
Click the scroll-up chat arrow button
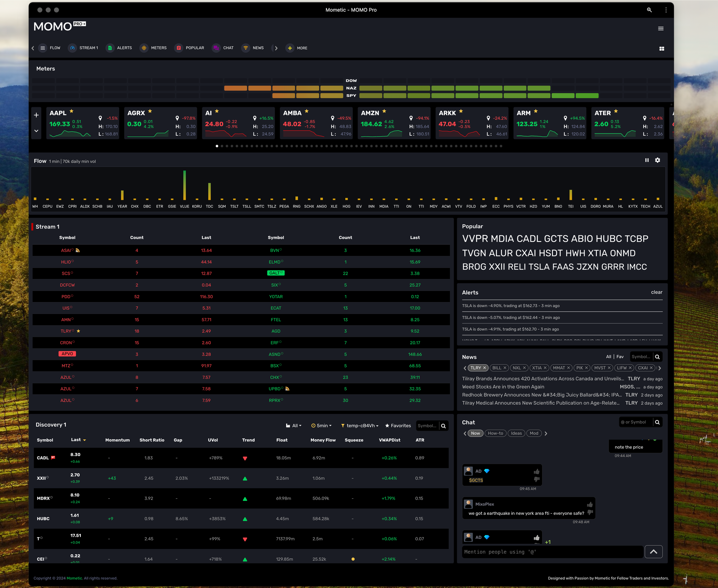pyautogui.click(x=653, y=552)
